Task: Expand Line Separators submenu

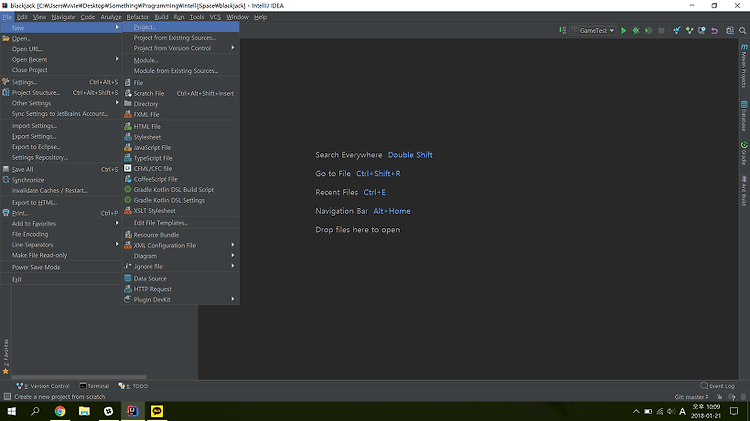Action: point(61,244)
